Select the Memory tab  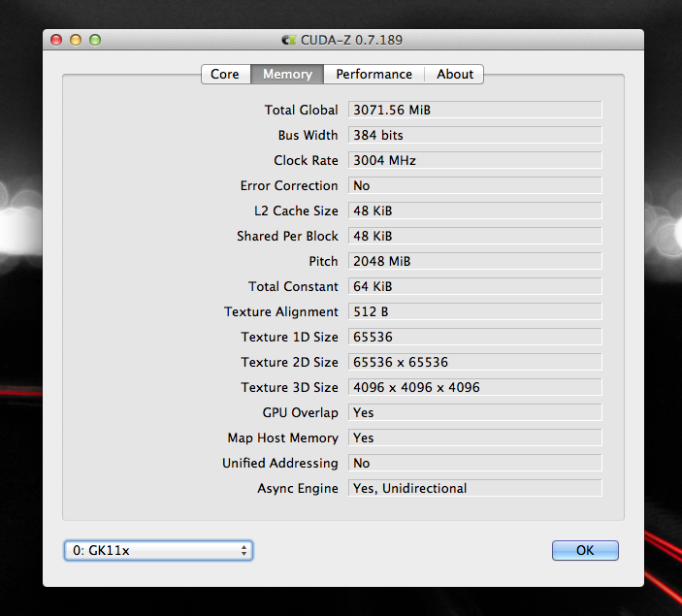287,74
